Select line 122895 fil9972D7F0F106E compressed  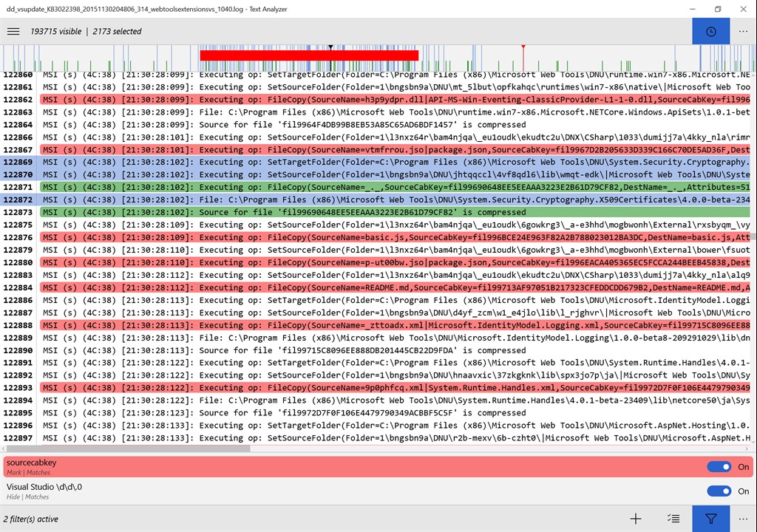coord(376,413)
